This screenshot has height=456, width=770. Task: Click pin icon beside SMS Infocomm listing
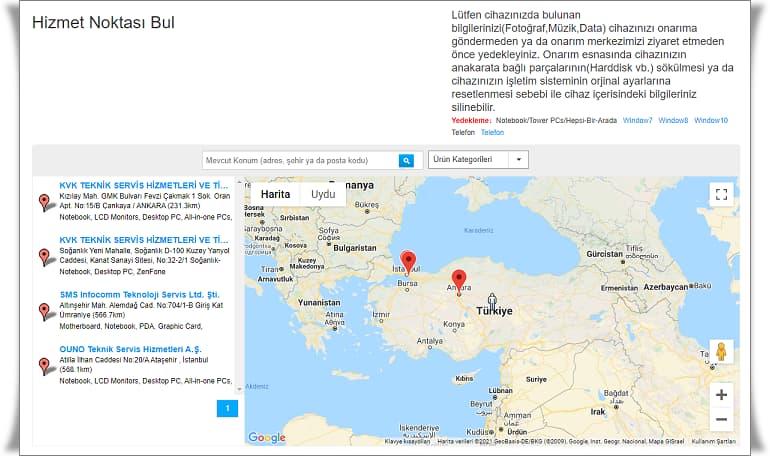[45, 311]
